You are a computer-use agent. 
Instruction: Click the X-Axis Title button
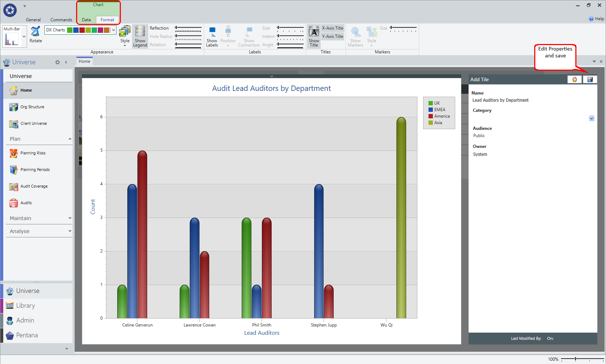(333, 28)
